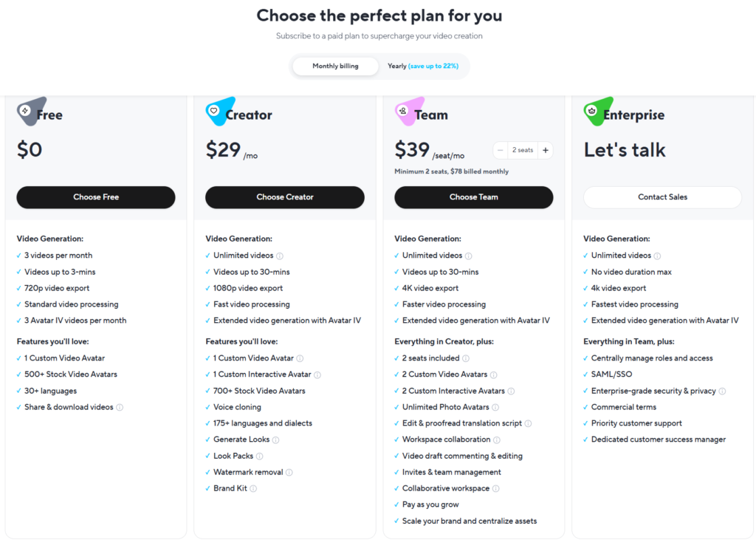The width and height of the screenshot is (756, 543).
Task: Click the Creator plan heart icon
Action: tap(214, 111)
